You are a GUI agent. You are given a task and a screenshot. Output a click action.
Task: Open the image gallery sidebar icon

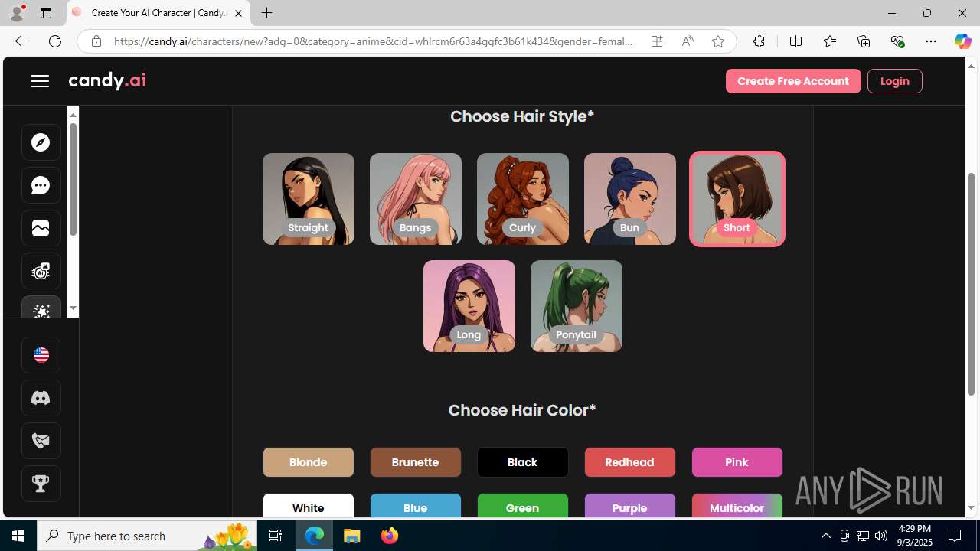pyautogui.click(x=41, y=228)
